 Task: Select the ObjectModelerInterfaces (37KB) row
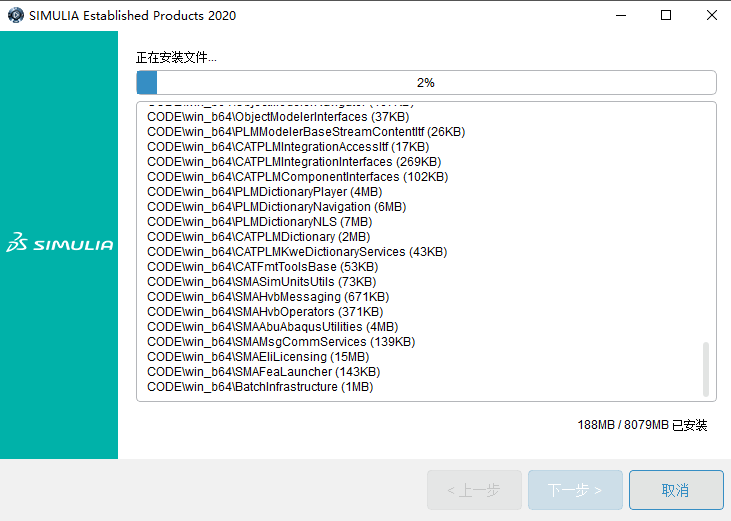point(278,117)
